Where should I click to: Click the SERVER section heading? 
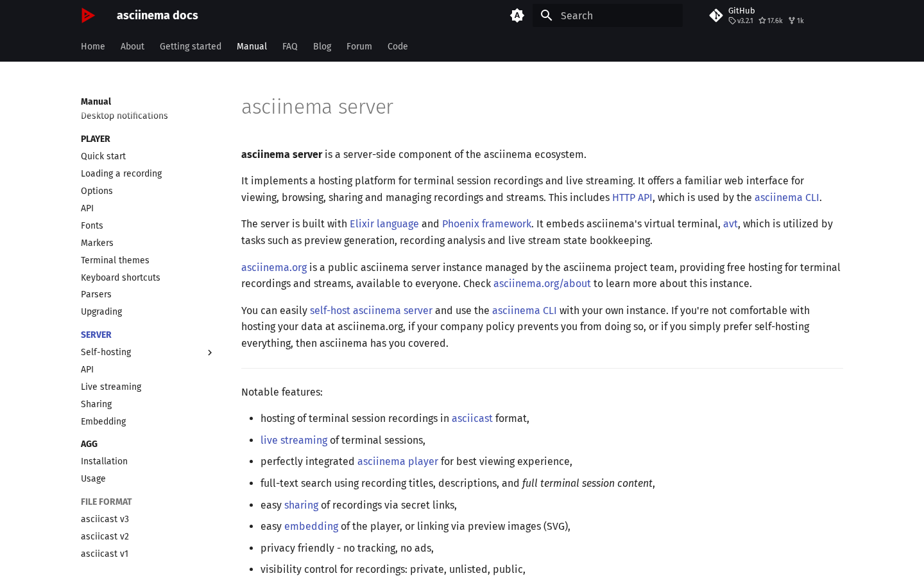click(96, 335)
